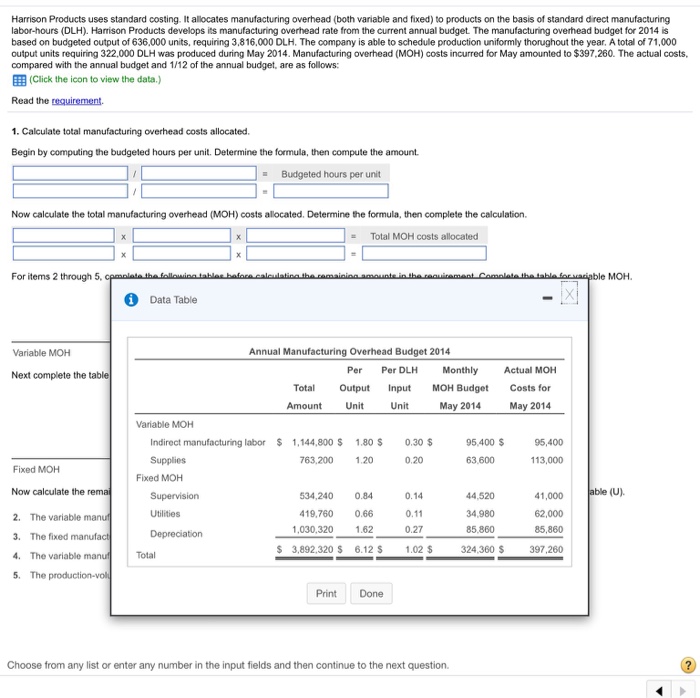Viewport: 700px width, 698px height.
Task: Click Supervision actual cost 41,000
Action: [x=549, y=496]
